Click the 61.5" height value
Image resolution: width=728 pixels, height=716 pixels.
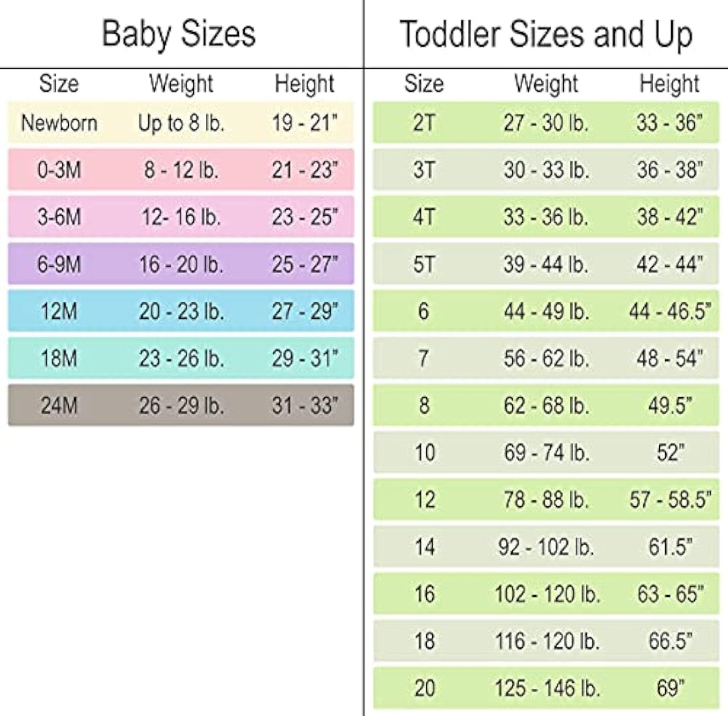click(x=670, y=547)
